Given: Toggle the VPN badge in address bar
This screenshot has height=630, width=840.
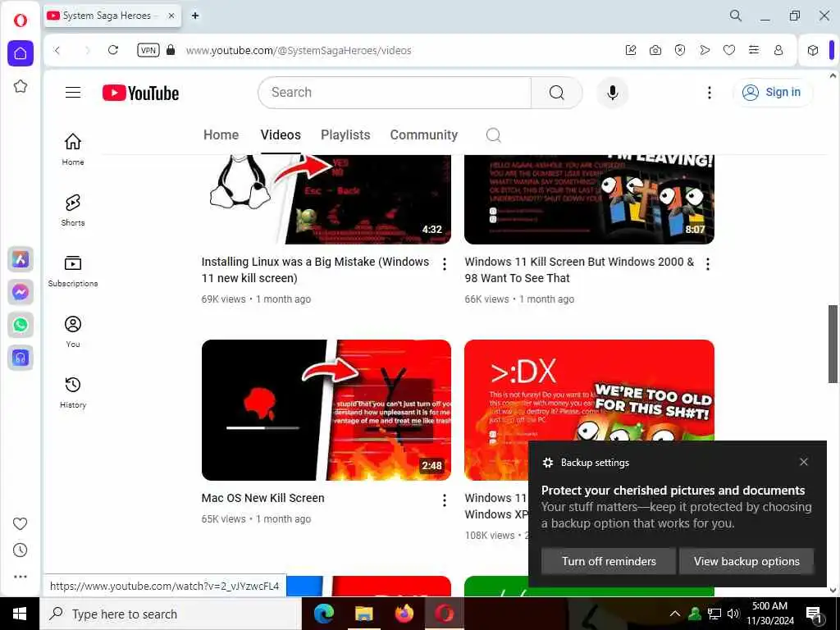Looking at the screenshot, I should (148, 50).
